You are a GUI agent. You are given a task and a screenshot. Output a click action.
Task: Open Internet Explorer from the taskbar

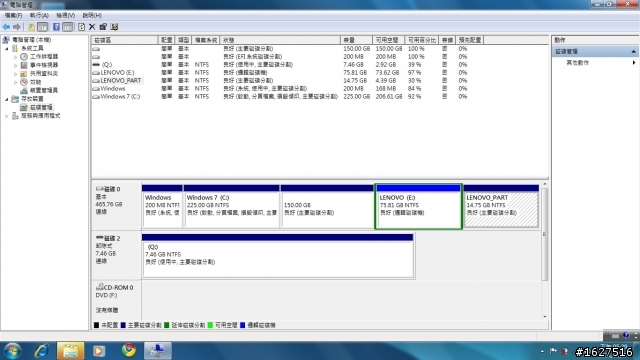(42, 351)
